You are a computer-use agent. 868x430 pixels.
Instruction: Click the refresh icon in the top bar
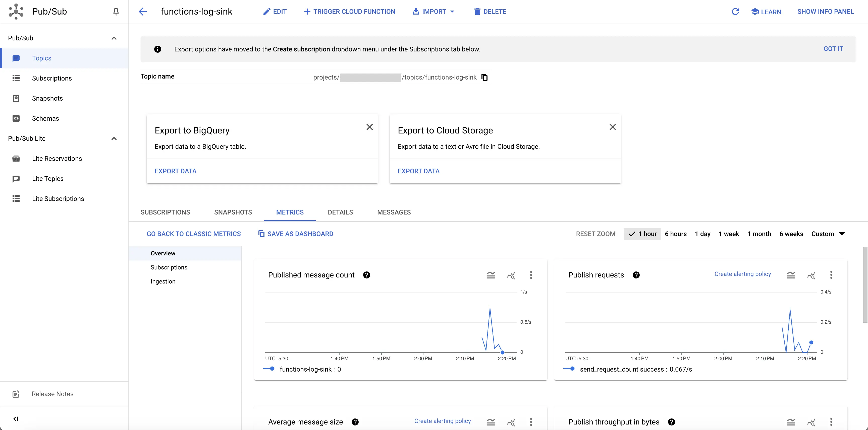pyautogui.click(x=735, y=12)
